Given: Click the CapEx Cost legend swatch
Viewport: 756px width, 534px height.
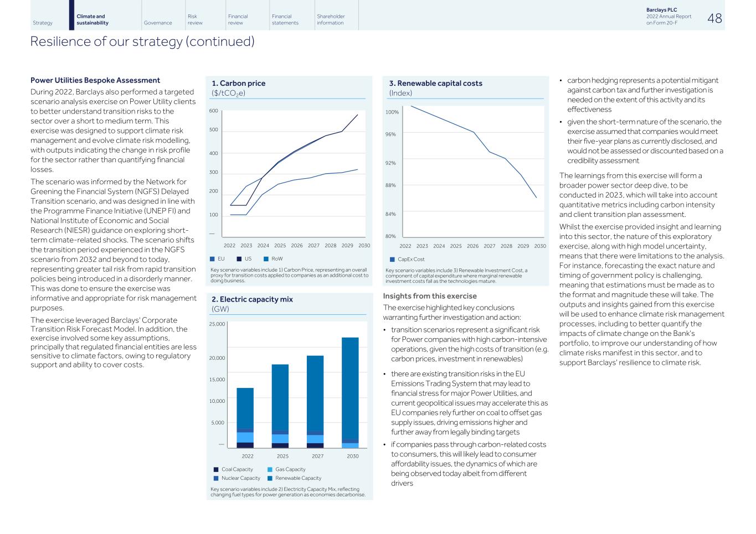Looking at the screenshot, I should [392, 260].
